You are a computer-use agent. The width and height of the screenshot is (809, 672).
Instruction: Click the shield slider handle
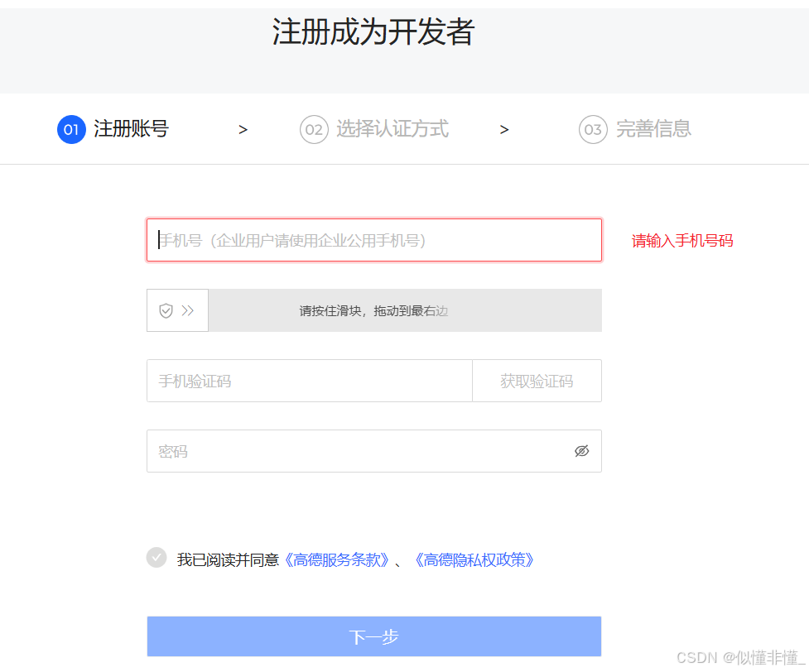[177, 310]
